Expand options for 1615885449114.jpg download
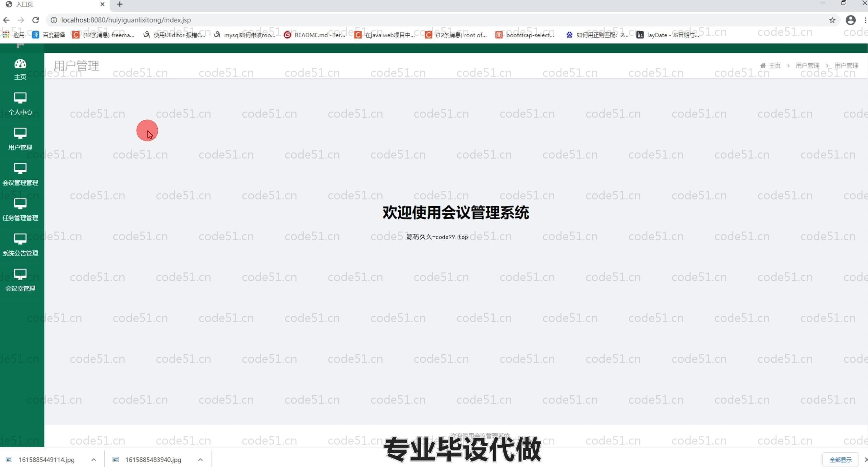 pyautogui.click(x=94, y=460)
